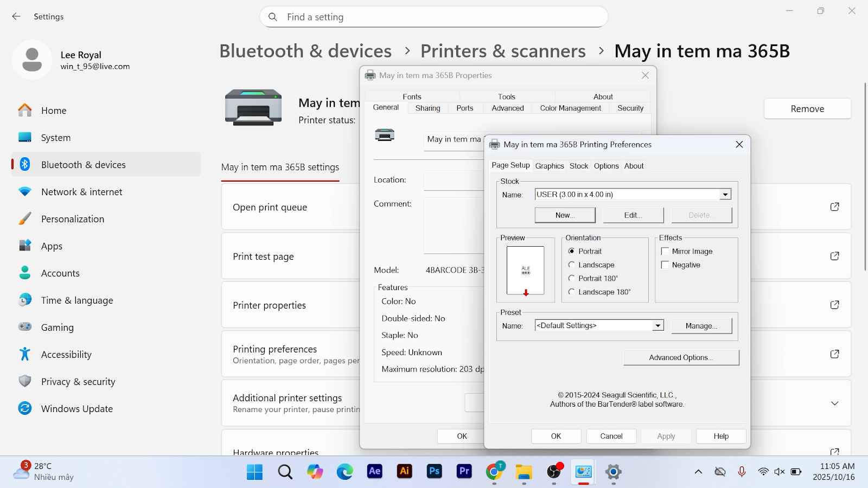
Task: Check the Negative effect checkbox
Action: click(665, 265)
